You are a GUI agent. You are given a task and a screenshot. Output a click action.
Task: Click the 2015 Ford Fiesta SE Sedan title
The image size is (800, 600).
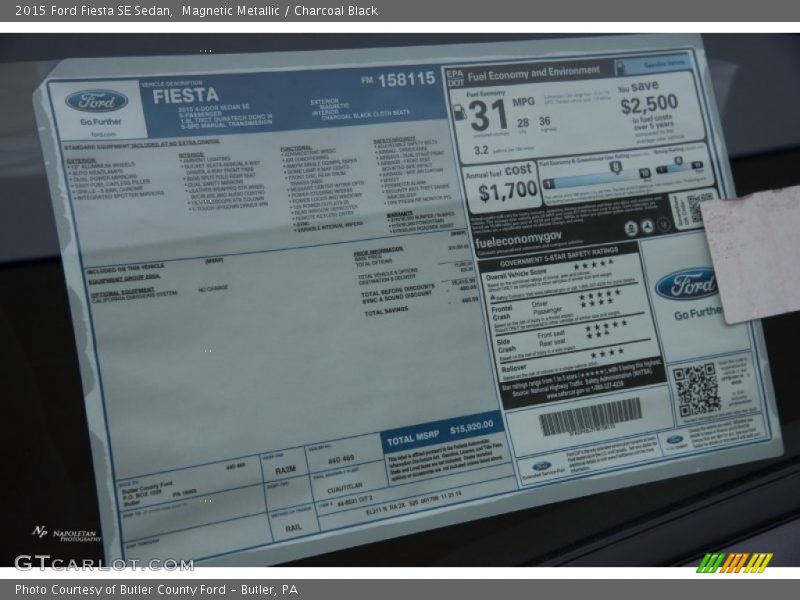(x=94, y=11)
